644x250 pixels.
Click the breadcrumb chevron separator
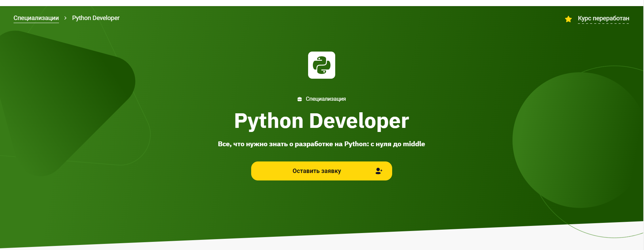(65, 18)
